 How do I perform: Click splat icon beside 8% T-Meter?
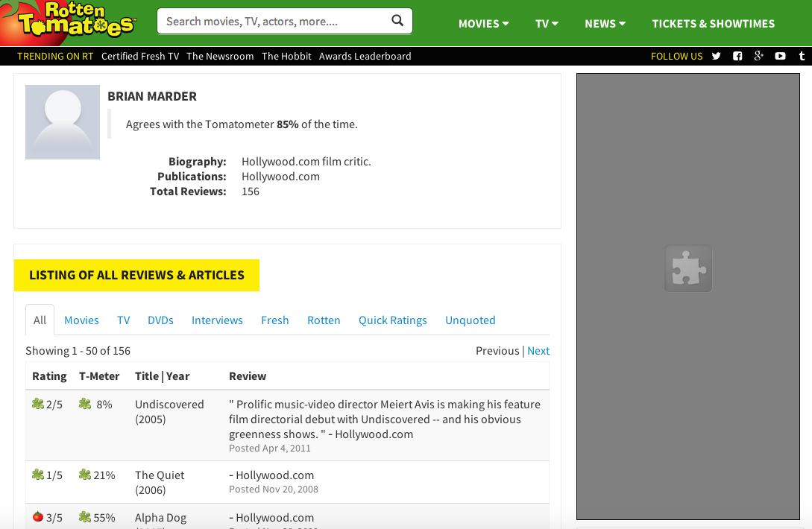(x=85, y=404)
